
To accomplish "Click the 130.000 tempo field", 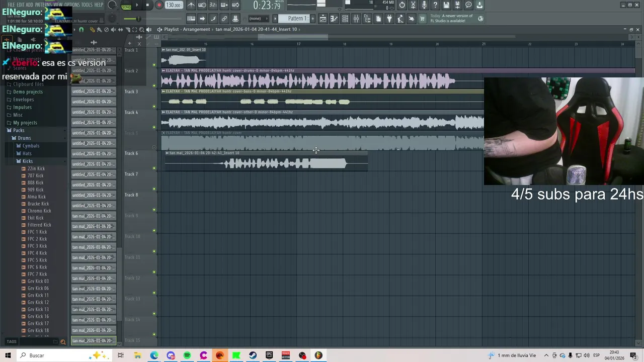I will pos(174,5).
